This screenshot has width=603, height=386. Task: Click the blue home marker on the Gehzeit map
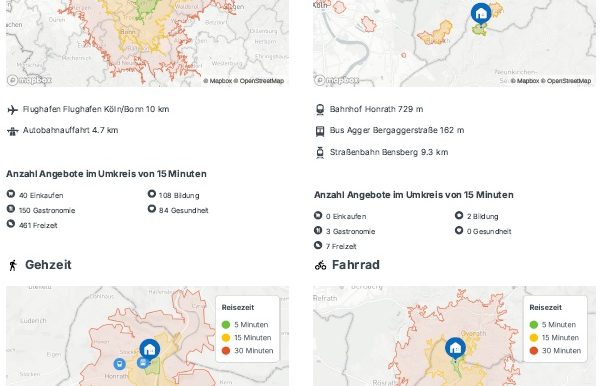coord(150,350)
